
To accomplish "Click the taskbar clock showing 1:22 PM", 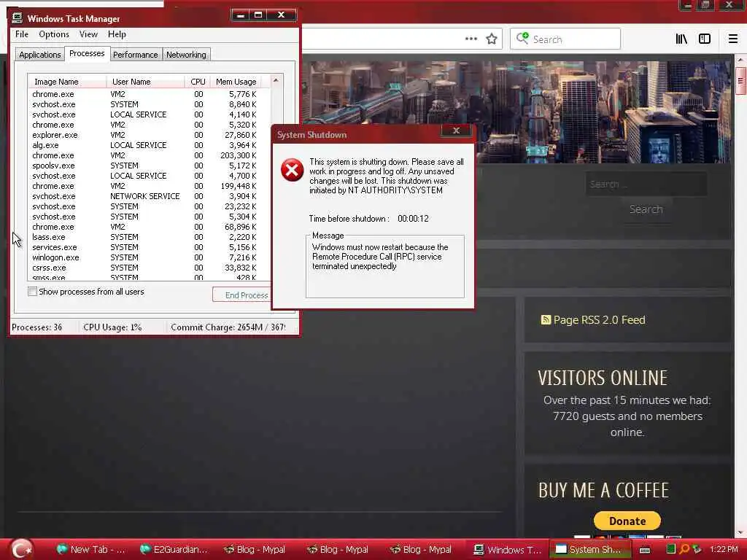I will 724,550.
